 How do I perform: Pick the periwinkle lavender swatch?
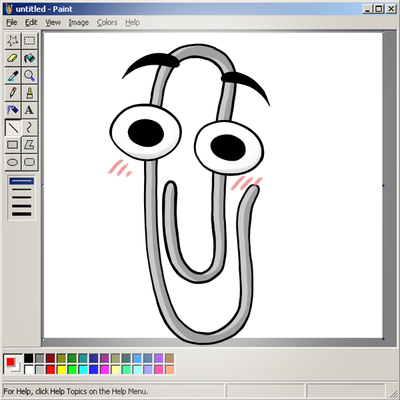(x=148, y=369)
